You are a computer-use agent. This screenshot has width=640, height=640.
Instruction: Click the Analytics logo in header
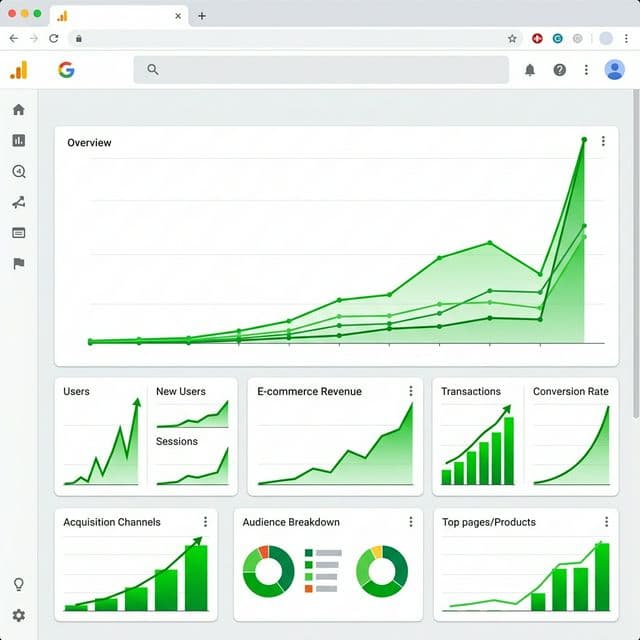coord(19,70)
